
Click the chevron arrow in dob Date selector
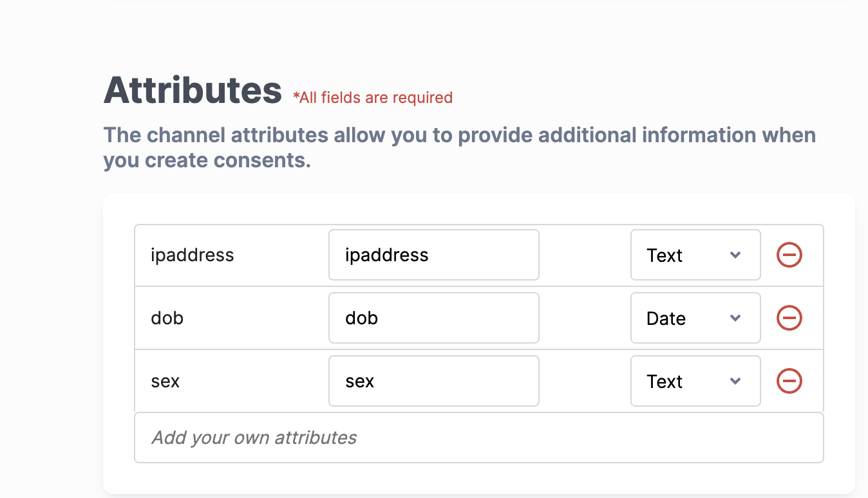pyautogui.click(x=735, y=318)
